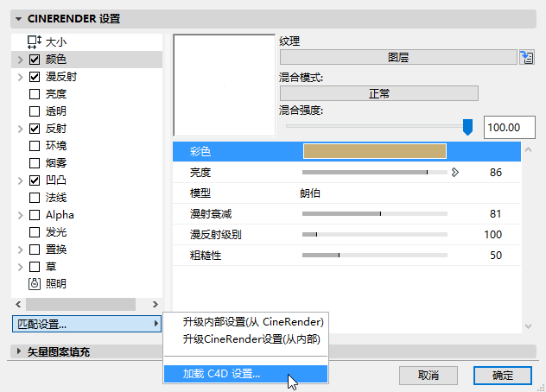Click the 粗糙性 value 50
Viewport: 546px width, 392px height.
[x=496, y=256]
